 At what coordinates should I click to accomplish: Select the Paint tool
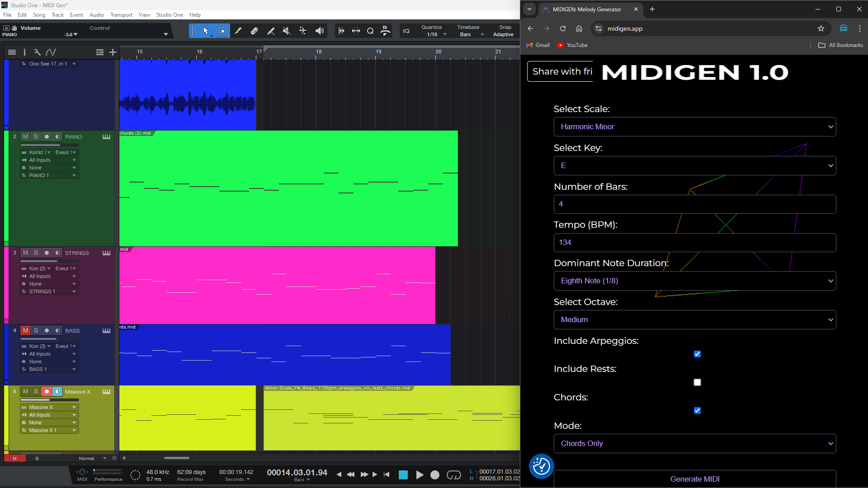[271, 31]
